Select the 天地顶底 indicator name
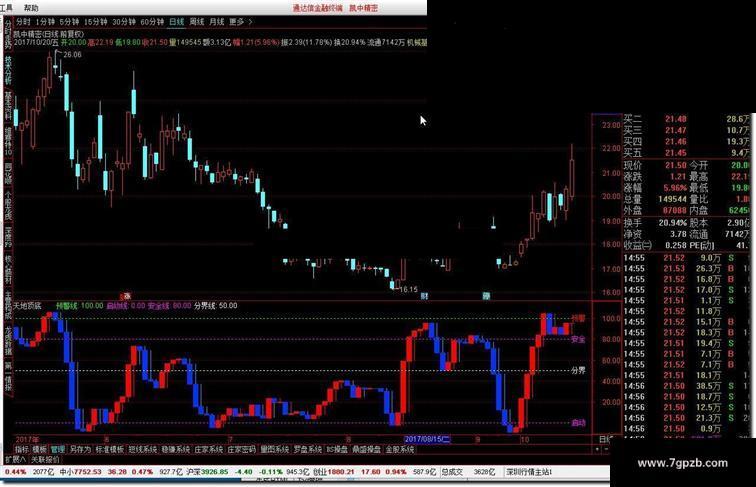Screen dimensions: 756x487 (27, 306)
